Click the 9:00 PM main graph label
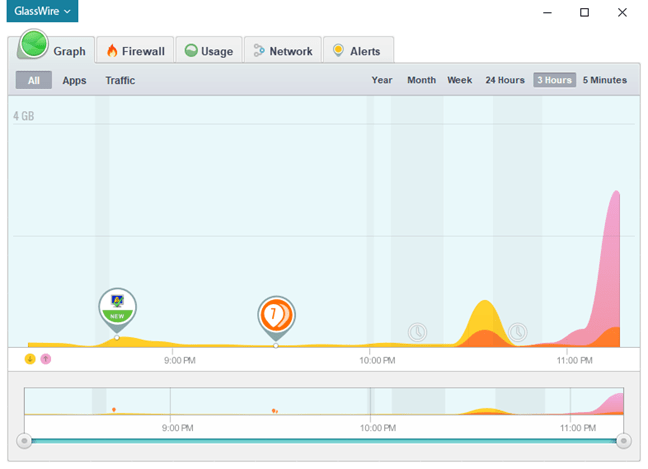 [179, 360]
